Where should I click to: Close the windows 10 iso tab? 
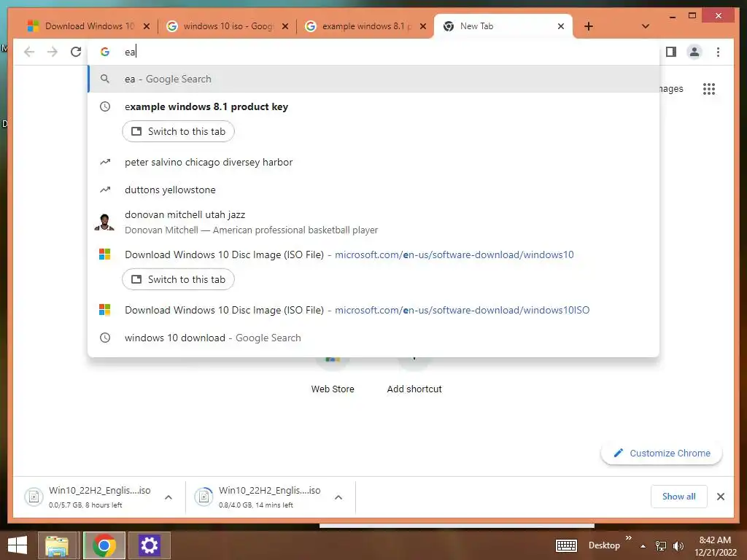coord(285,26)
